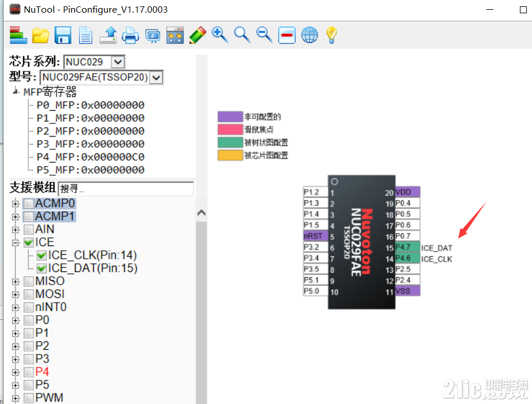Uncheck ICE_CLK(Pin:14) checkbox

coord(42,255)
